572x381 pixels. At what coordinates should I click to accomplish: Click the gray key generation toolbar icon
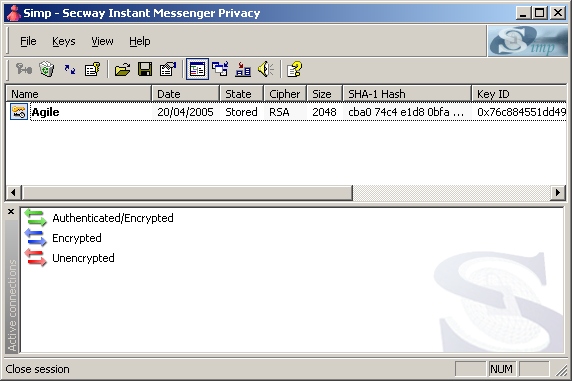pyautogui.click(x=24, y=69)
